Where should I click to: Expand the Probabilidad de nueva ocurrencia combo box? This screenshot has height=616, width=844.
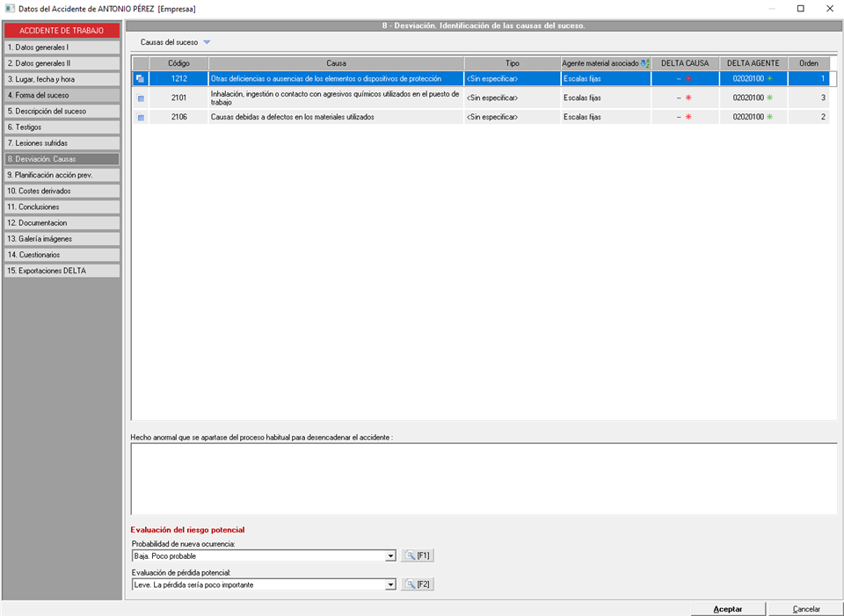pos(390,556)
